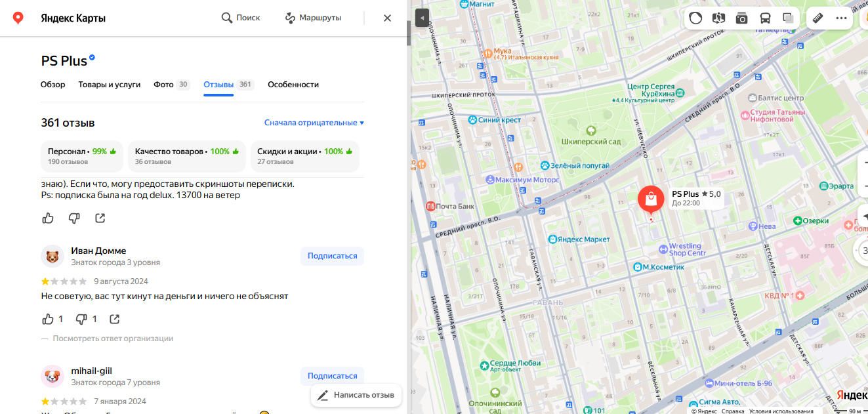
Task: Open the three-dots more menu on map
Action: point(841,18)
